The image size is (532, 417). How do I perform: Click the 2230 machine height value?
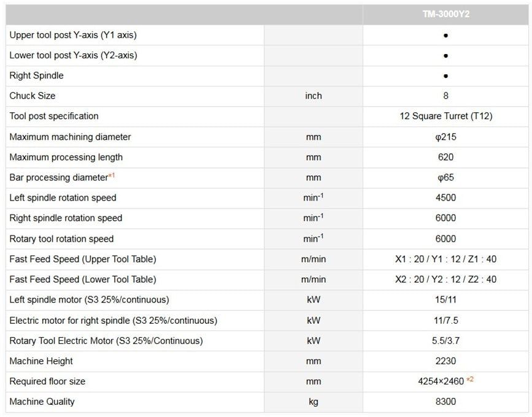[445, 361]
